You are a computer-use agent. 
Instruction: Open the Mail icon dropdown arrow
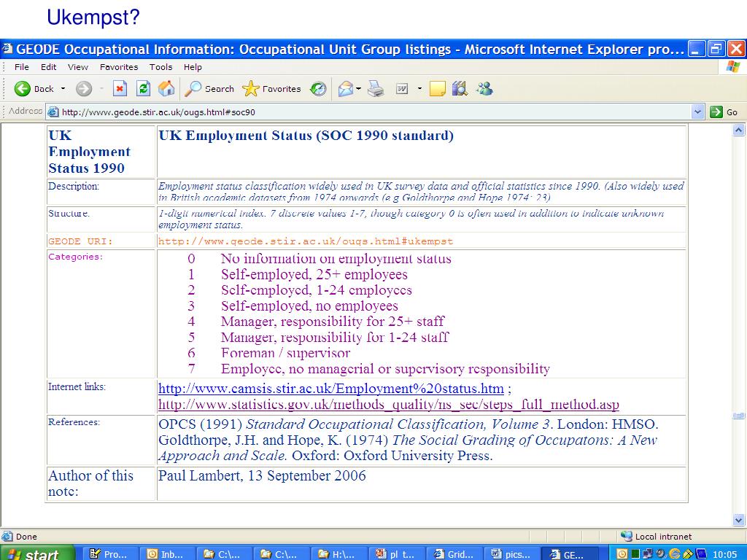pyautogui.click(x=359, y=89)
